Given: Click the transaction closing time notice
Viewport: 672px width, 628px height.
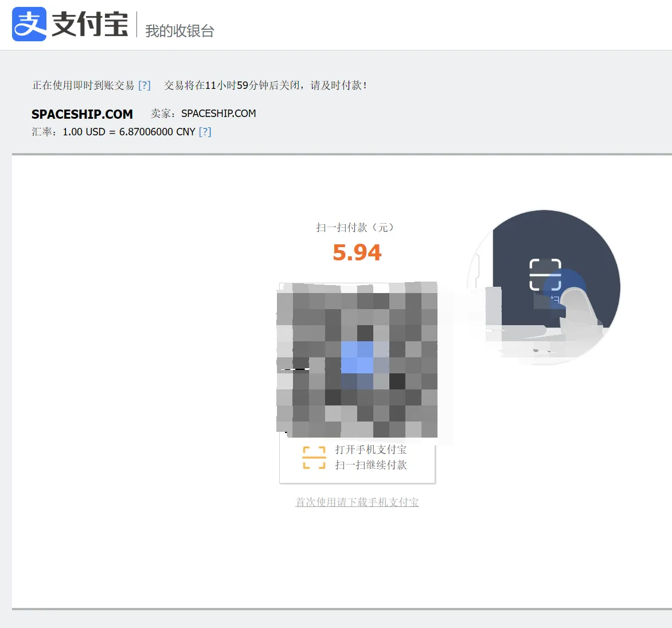Looking at the screenshot, I should [265, 85].
